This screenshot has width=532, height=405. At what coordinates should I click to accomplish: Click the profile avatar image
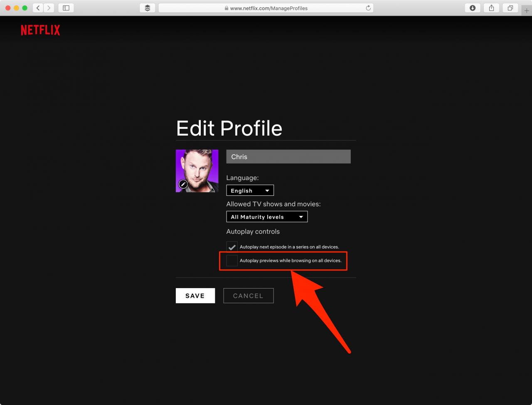pos(197,171)
